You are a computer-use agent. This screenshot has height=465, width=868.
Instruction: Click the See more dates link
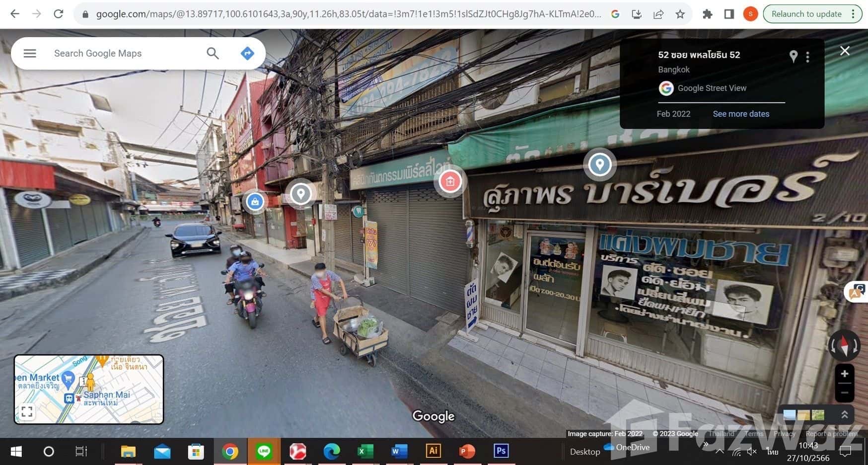click(x=740, y=114)
